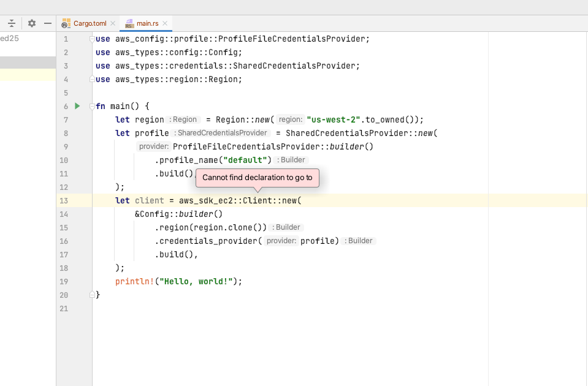The image size is (588, 386).
Task: Switch to the Cargo.toml tab
Action: [x=89, y=23]
